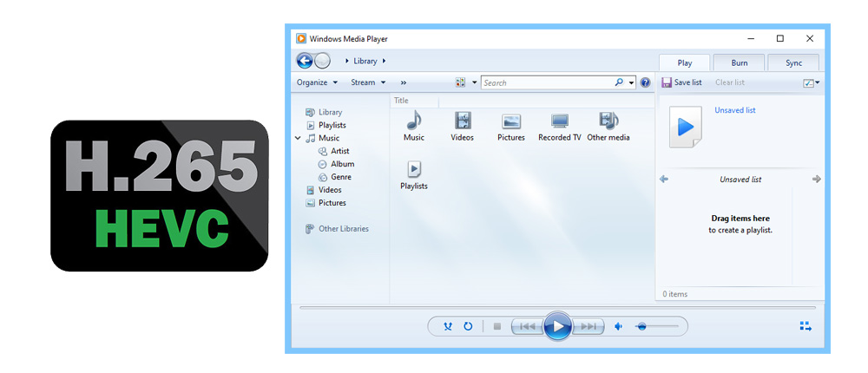
Task: Click the arrow after Library breadcrumb
Action: (x=384, y=61)
